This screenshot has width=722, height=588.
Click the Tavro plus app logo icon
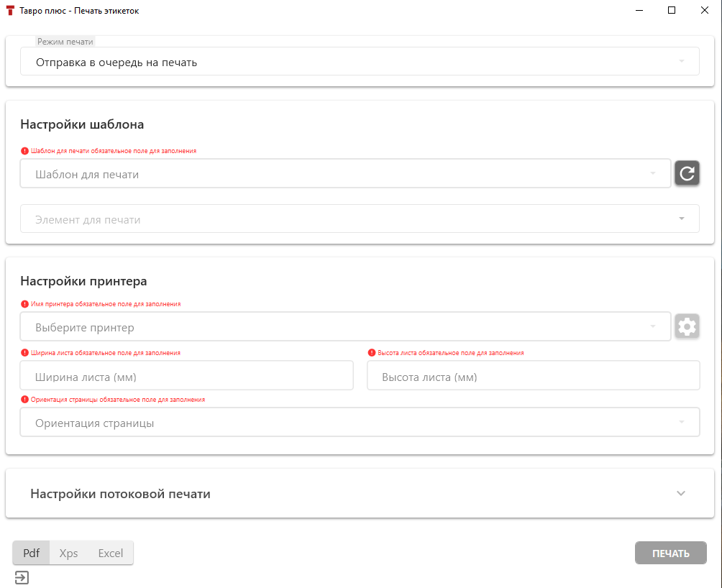pos(10,11)
